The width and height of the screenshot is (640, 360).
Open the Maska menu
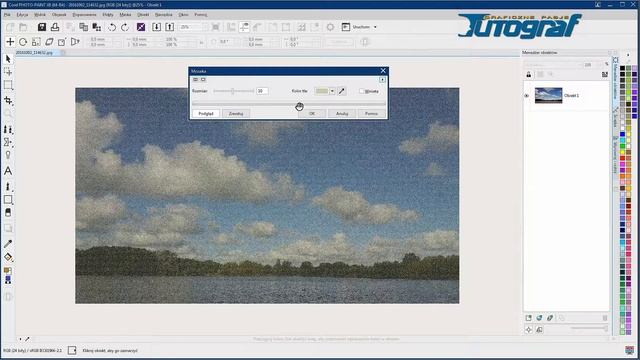click(125, 15)
